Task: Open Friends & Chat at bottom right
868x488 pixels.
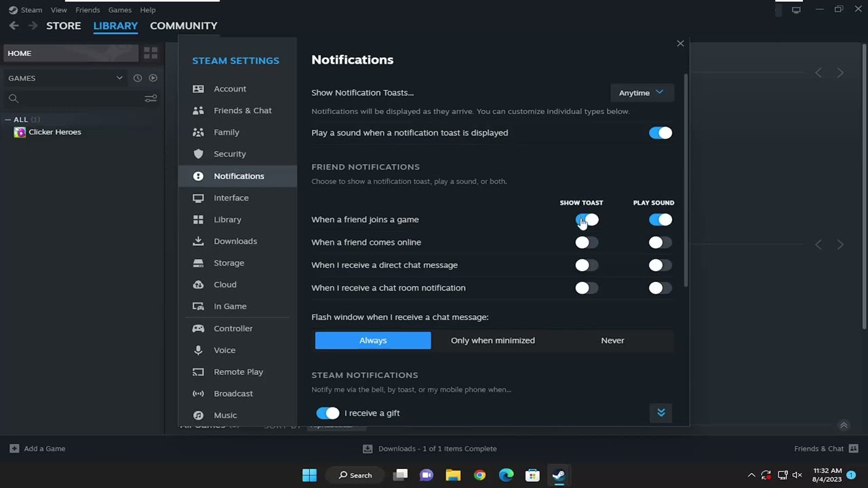Action: pos(826,449)
